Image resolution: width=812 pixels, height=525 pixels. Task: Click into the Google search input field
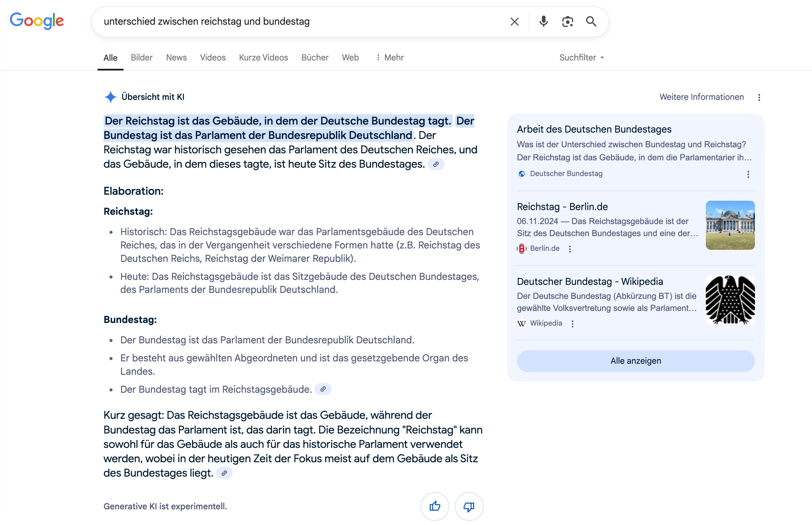pos(300,21)
